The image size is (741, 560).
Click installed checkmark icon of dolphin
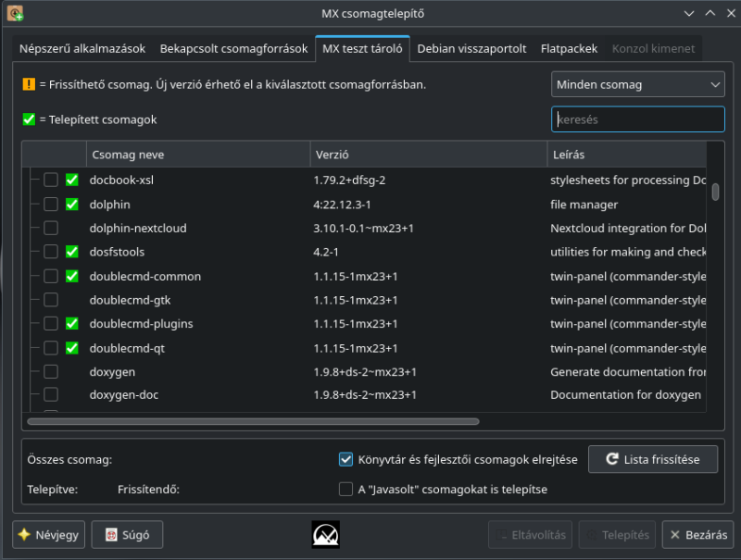pos(72,205)
